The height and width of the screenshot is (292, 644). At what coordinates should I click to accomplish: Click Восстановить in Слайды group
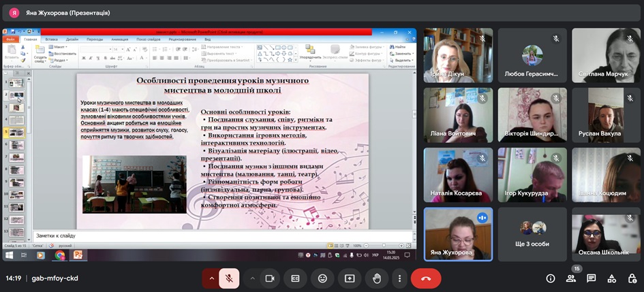[x=63, y=53]
